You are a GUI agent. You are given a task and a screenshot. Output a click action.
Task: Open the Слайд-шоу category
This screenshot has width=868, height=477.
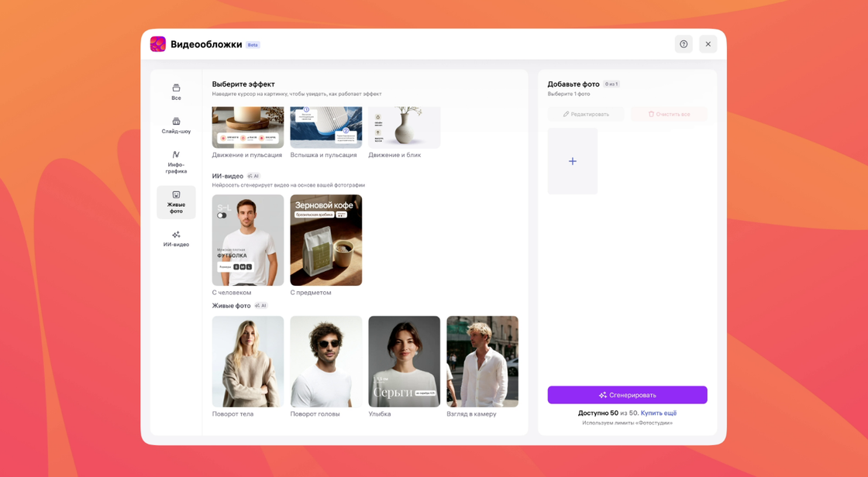click(176, 125)
